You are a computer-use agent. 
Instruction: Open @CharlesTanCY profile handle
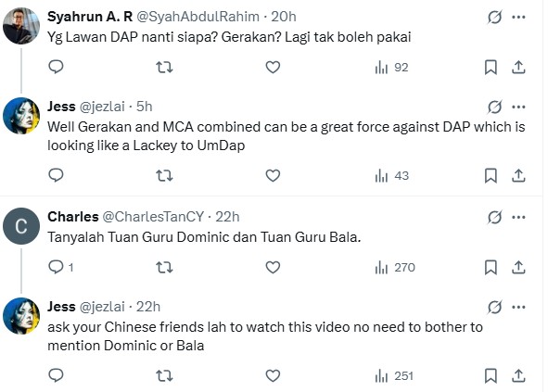coord(153,217)
